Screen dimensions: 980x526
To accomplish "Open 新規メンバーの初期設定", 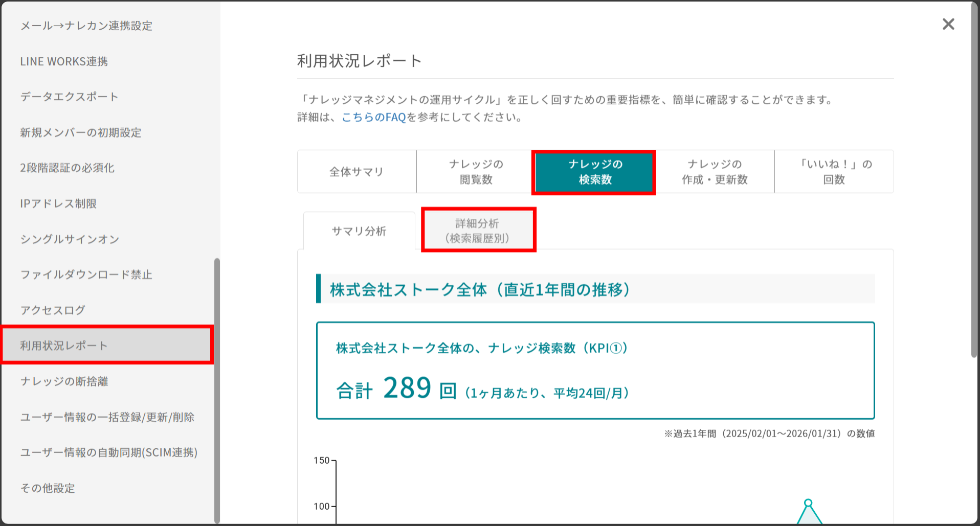I will coord(80,133).
